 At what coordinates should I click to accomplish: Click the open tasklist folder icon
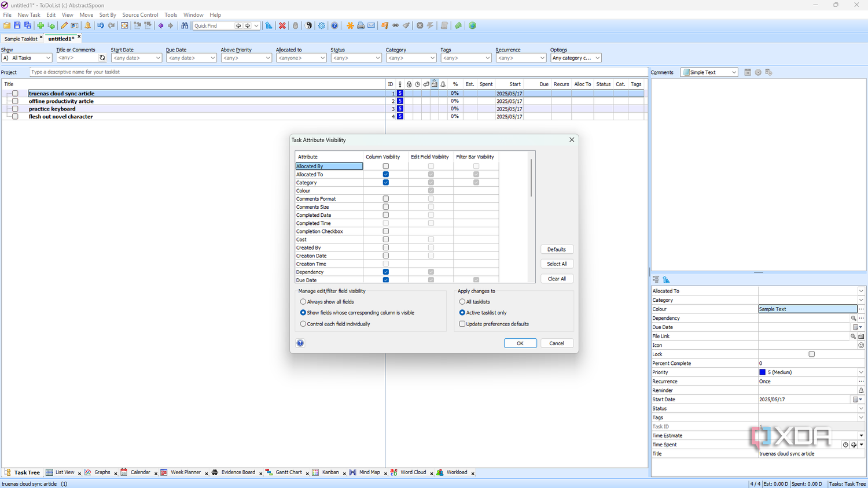point(7,25)
